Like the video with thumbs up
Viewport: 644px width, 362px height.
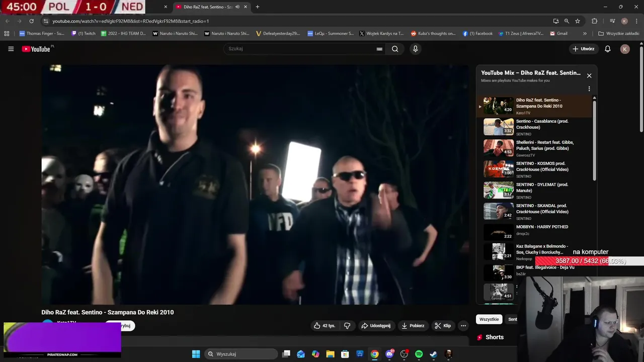324,326
